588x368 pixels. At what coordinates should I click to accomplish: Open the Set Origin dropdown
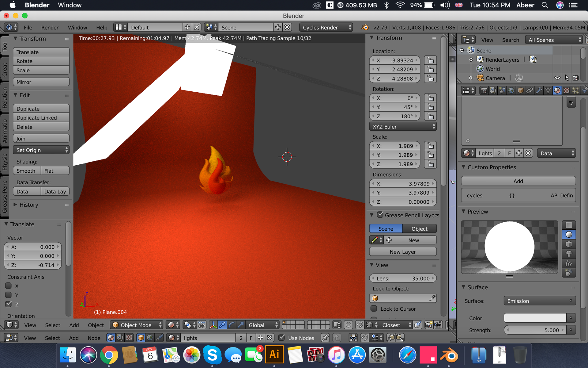coord(41,150)
